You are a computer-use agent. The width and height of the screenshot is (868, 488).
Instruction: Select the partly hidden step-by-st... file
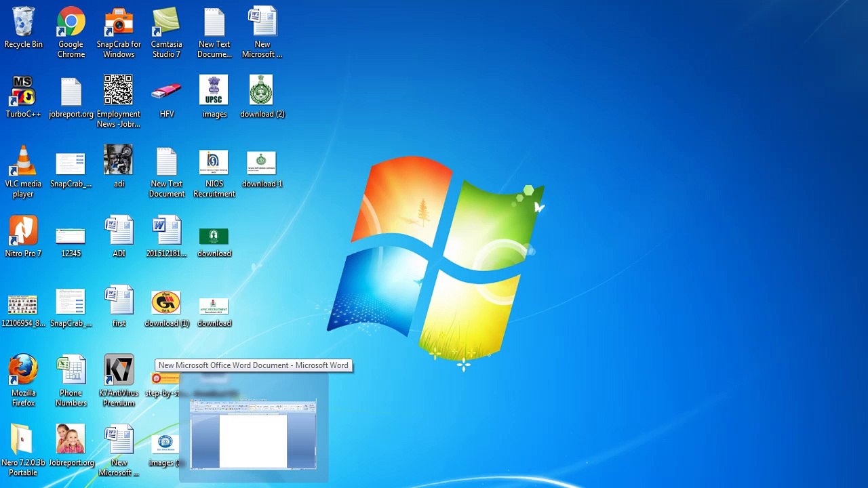(x=166, y=384)
